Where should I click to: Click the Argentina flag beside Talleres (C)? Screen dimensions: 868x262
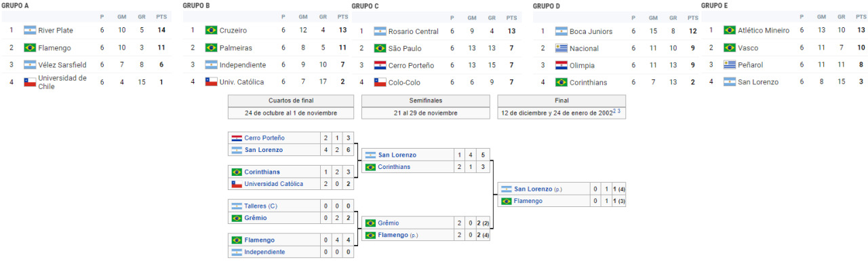[x=237, y=206]
